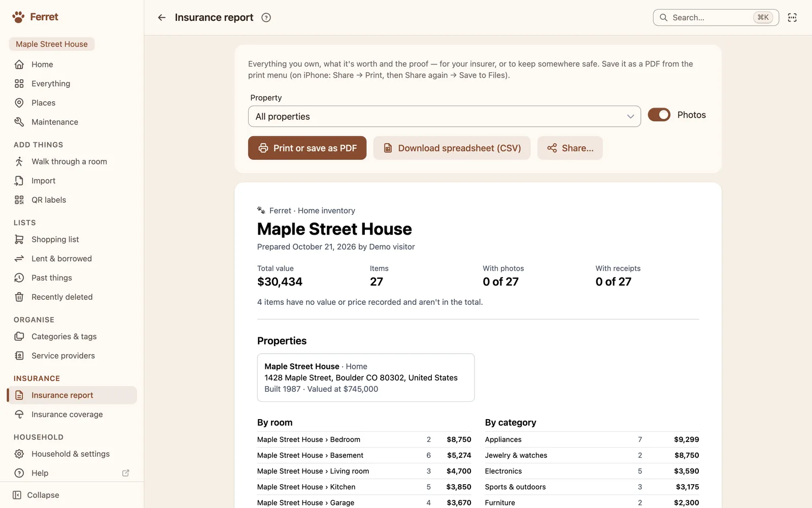812x508 pixels.
Task: Click the Kitchen row in By room
Action: pyautogui.click(x=364, y=487)
